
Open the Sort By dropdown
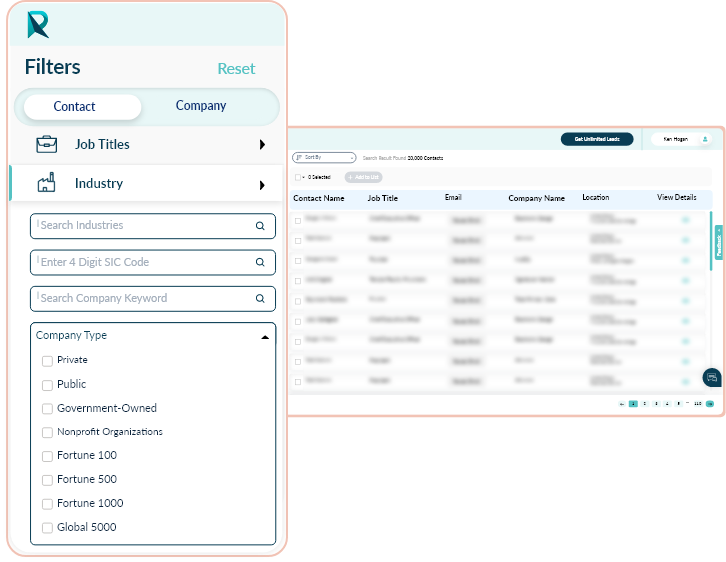point(324,157)
